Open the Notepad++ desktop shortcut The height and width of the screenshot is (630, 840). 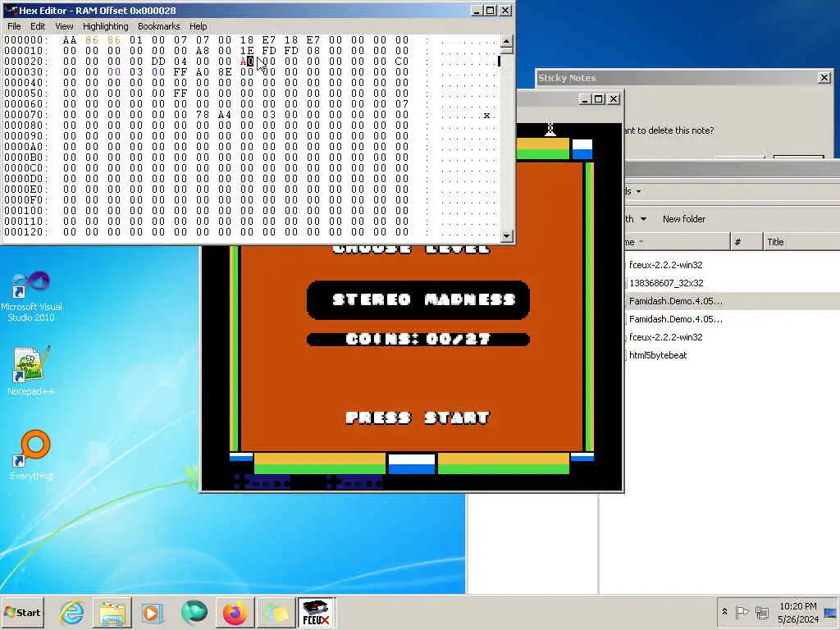(31, 371)
